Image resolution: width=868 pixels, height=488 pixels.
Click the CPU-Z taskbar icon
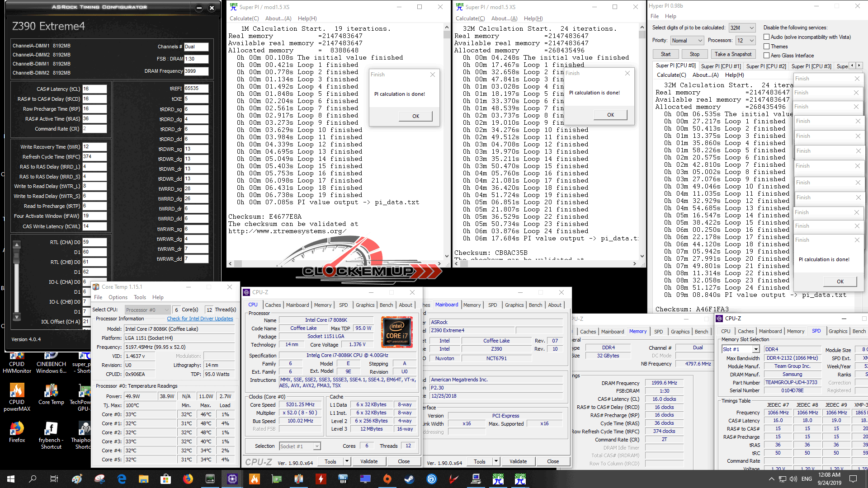tap(232, 479)
